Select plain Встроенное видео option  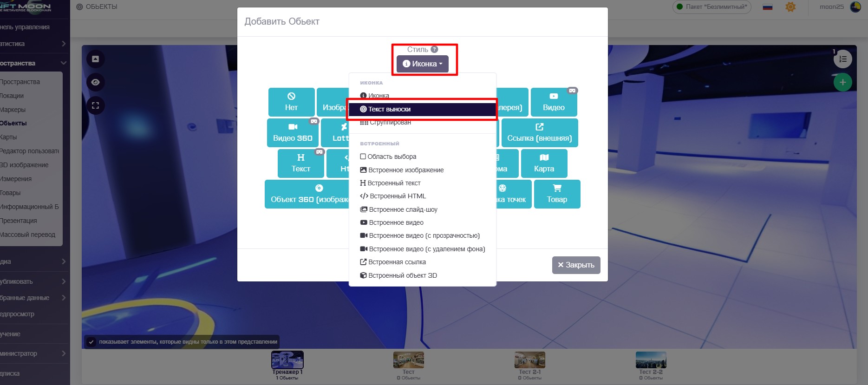[x=422, y=222]
